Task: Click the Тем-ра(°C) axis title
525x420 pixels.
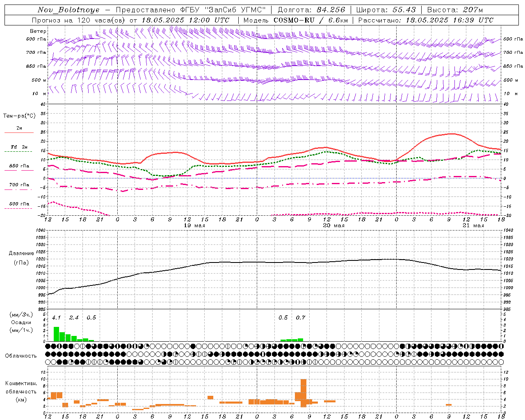Action: click(19, 116)
